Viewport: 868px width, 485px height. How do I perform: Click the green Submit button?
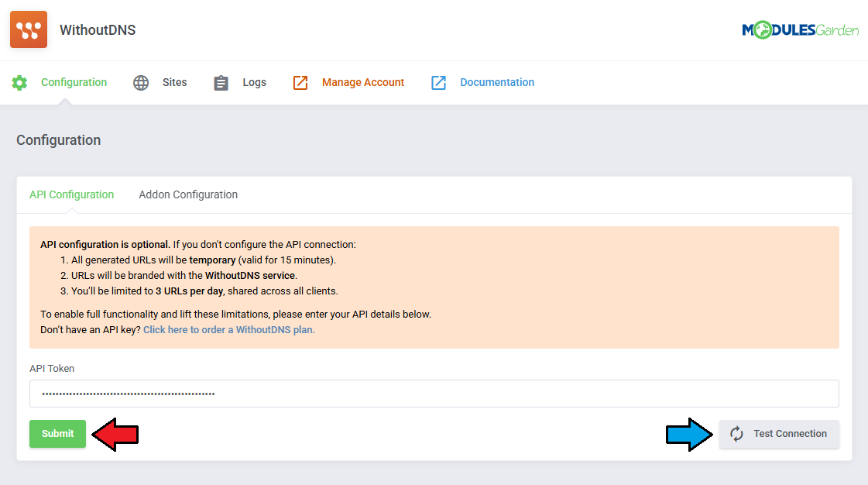point(57,434)
